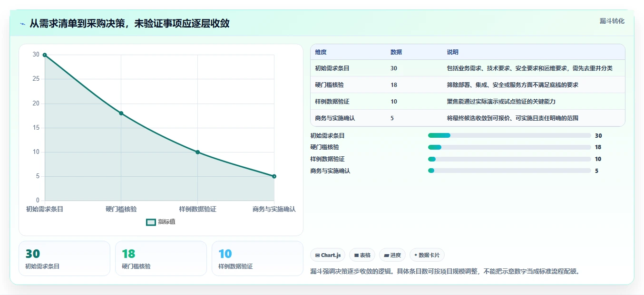The image size is (644, 295).
Task: Toggle the 指标值 chart legend
Action: [161, 222]
